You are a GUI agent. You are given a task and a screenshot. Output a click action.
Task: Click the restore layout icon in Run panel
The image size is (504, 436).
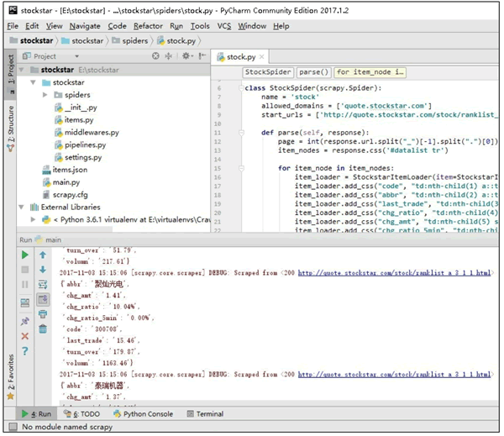click(24, 302)
